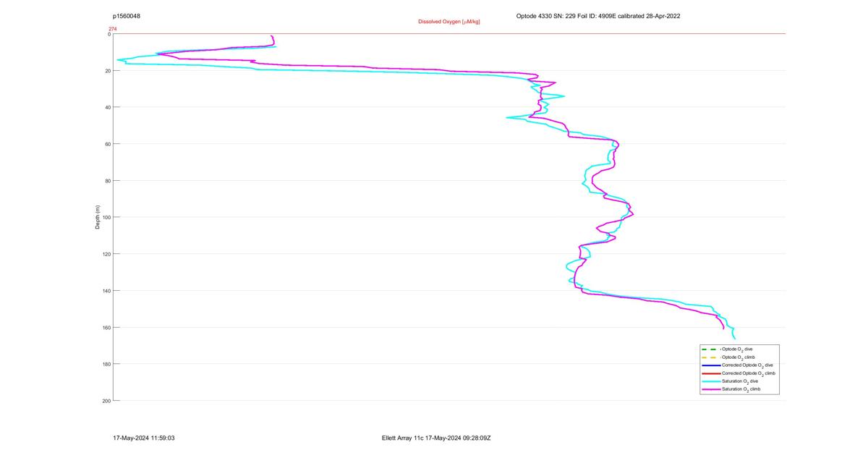Click the 17-May-2024 11:59:03 timestamp

(x=144, y=438)
